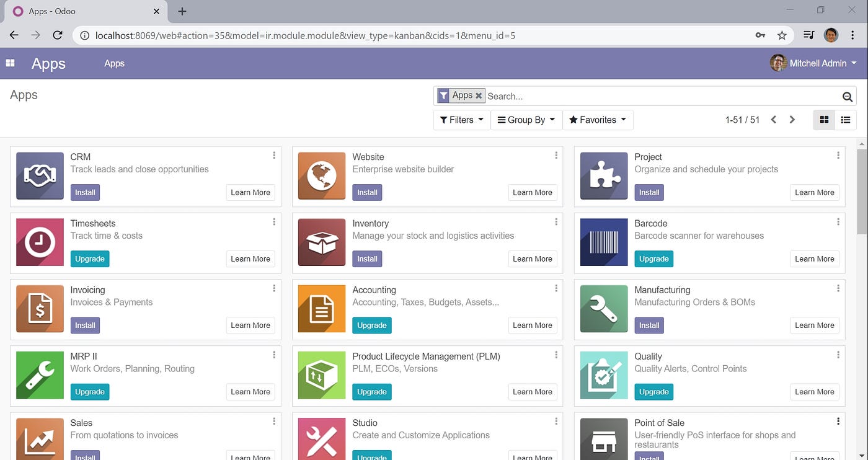Go to the next page of apps
The width and height of the screenshot is (868, 460).
click(x=792, y=120)
